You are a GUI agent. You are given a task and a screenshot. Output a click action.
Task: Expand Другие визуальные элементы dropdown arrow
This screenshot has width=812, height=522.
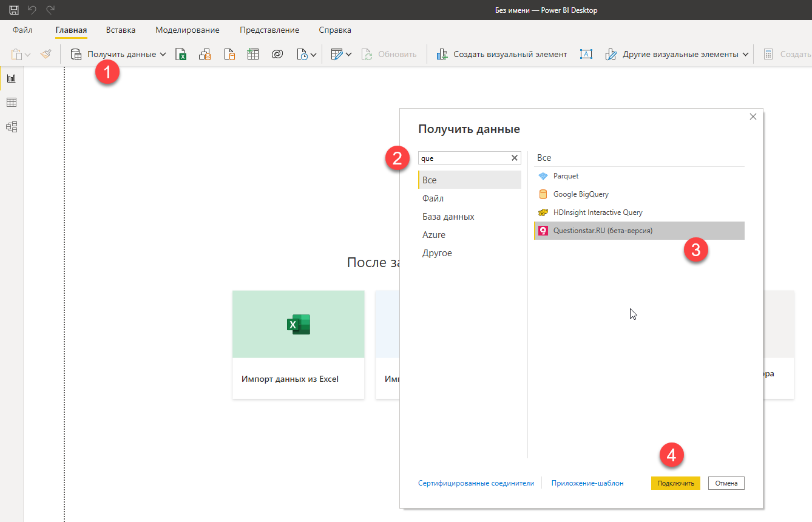click(x=745, y=54)
